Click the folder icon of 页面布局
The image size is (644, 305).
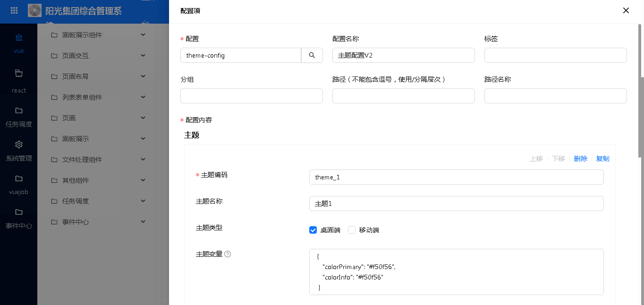54,76
